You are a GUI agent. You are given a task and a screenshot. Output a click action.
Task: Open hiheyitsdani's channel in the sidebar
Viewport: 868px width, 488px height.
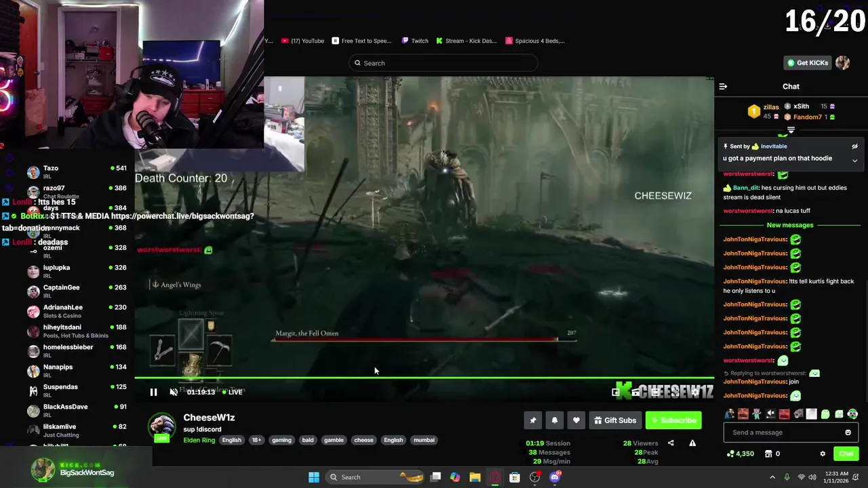tap(77, 331)
